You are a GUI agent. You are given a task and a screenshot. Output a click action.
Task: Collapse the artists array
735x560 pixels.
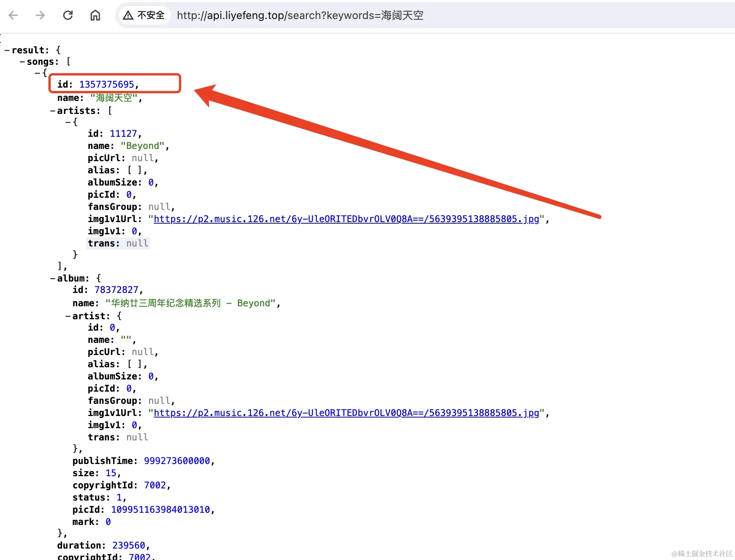(x=53, y=111)
